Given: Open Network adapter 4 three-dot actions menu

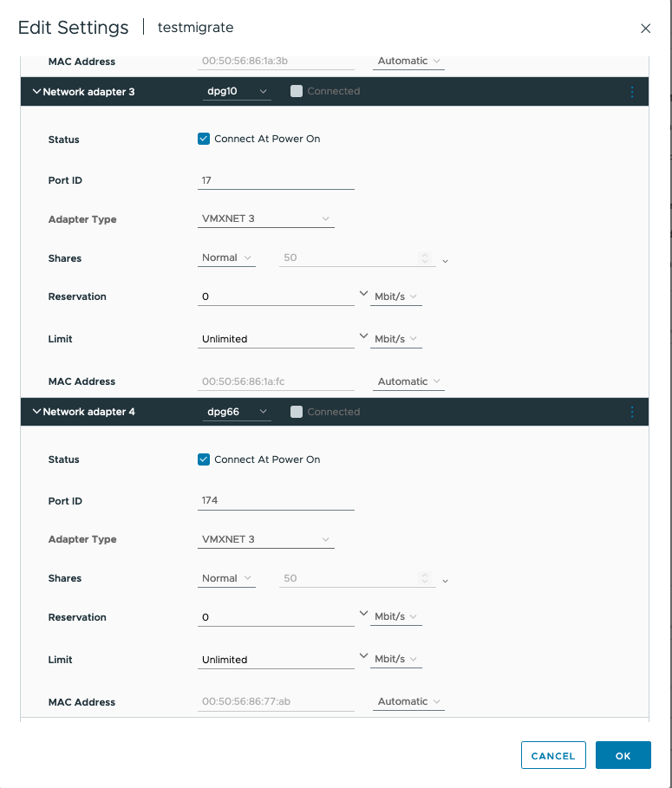Looking at the screenshot, I should point(632,412).
